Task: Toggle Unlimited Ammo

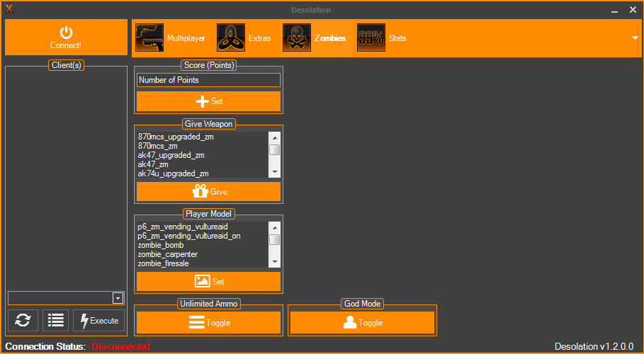Action: coord(208,323)
